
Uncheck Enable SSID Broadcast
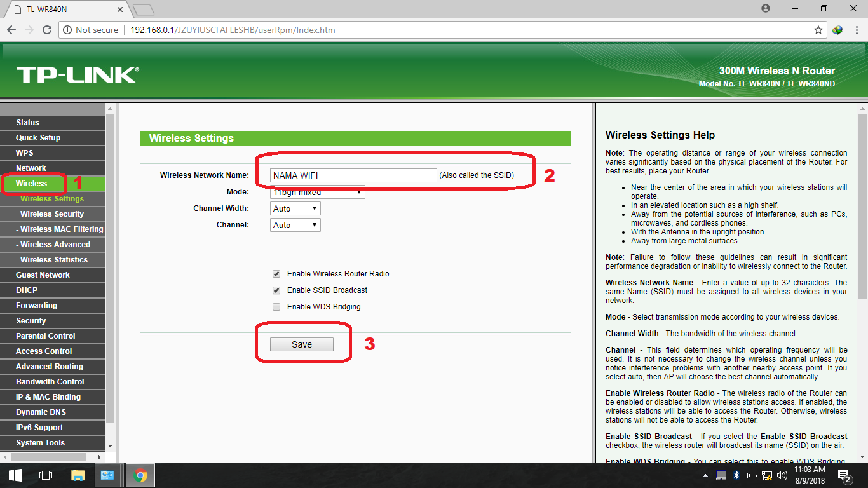[x=276, y=290]
